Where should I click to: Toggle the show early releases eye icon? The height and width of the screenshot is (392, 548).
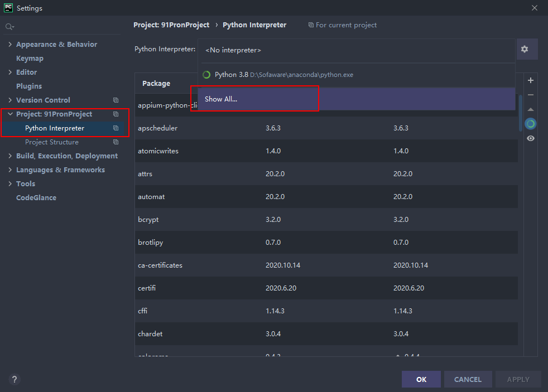pyautogui.click(x=531, y=139)
